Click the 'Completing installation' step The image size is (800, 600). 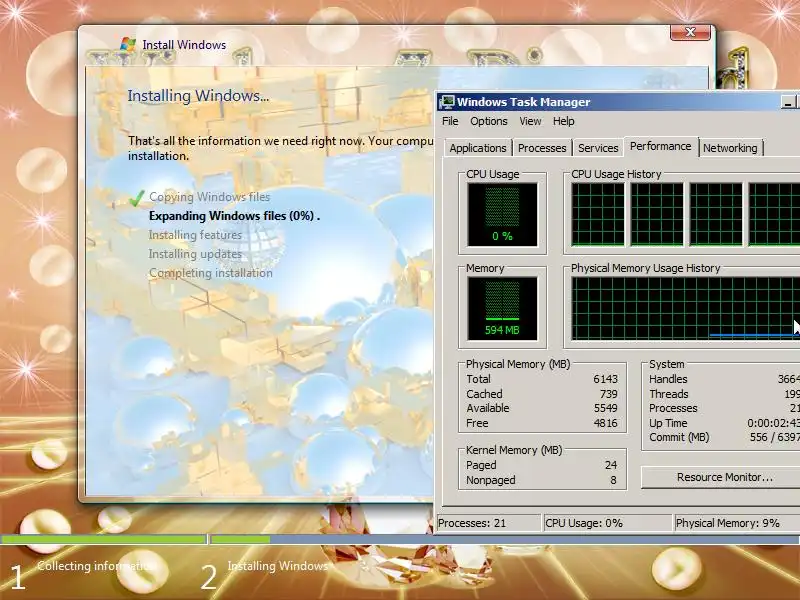[x=211, y=273]
